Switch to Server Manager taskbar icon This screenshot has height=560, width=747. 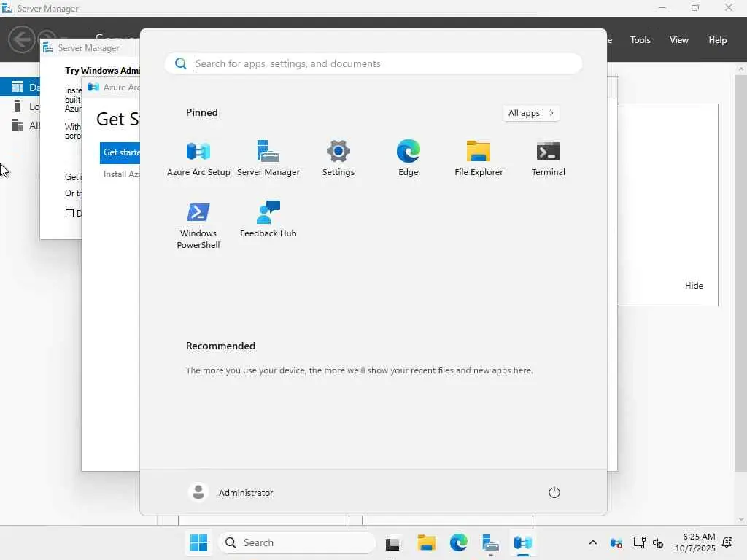[x=491, y=542]
